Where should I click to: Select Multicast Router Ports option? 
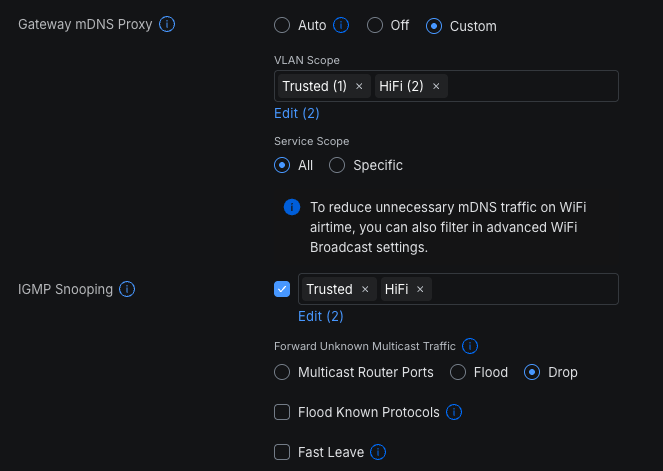coord(282,372)
